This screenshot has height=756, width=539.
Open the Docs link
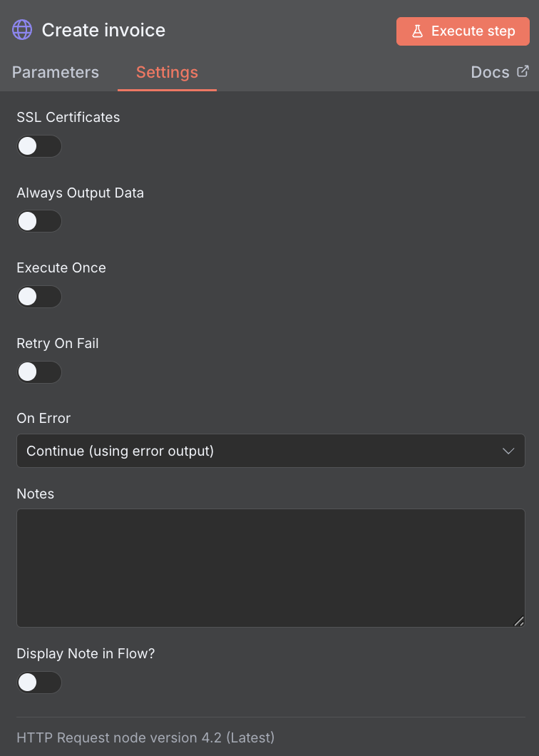pyautogui.click(x=491, y=72)
